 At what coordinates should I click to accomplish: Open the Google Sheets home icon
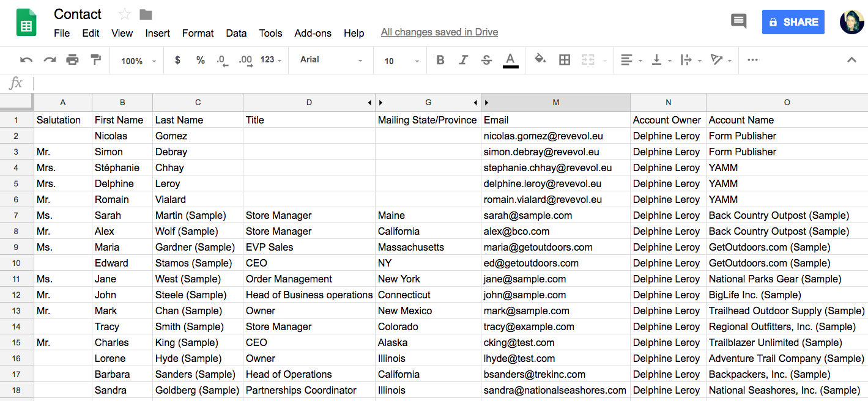26,23
